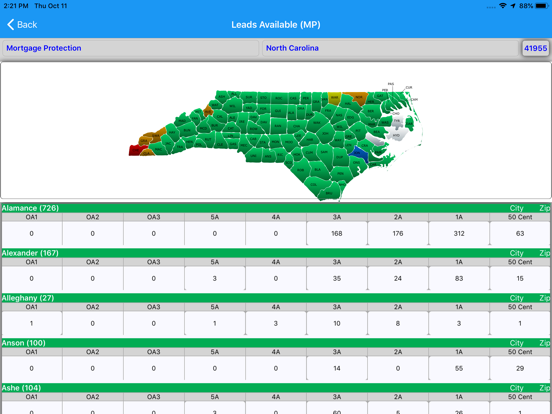Tap Alexander 5A cell showing 3
The image size is (552, 414).
[215, 278]
